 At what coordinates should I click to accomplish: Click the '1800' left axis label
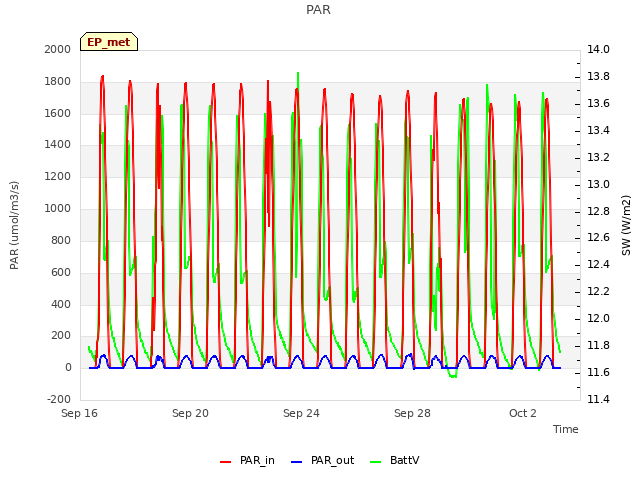point(58,81)
